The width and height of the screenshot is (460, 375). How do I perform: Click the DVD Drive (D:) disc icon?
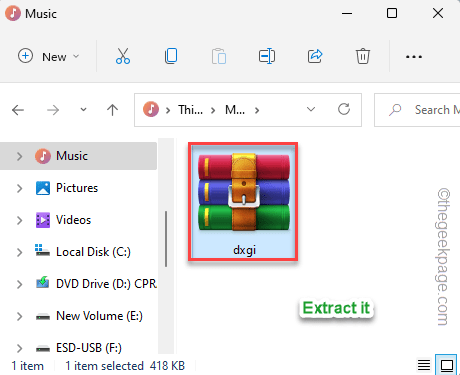tap(43, 282)
